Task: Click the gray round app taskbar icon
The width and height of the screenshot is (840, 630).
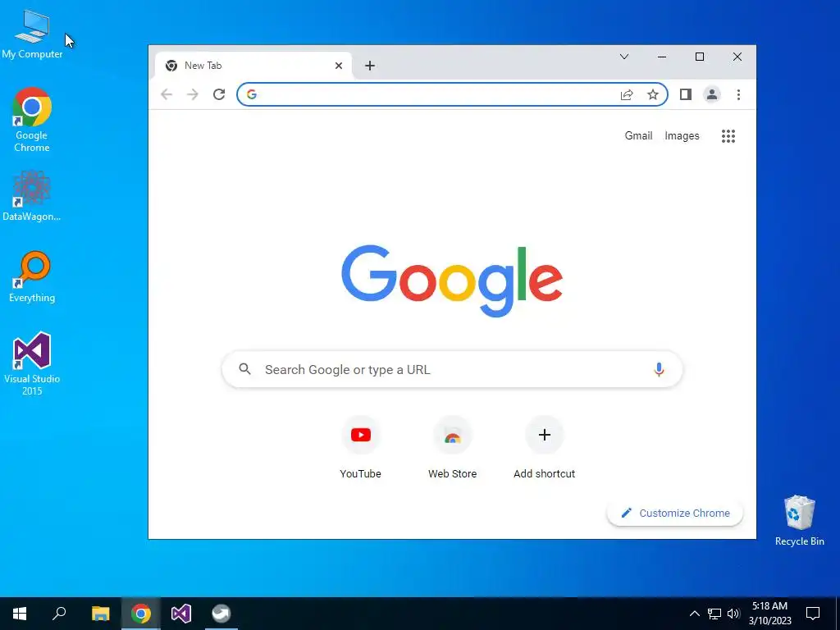Action: pyautogui.click(x=221, y=614)
